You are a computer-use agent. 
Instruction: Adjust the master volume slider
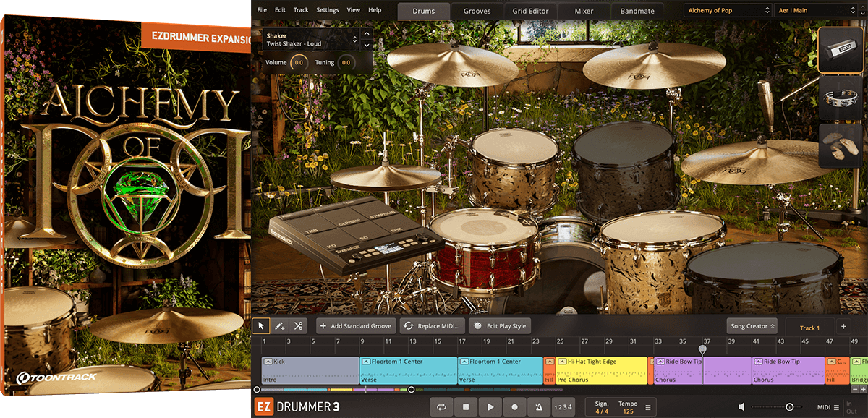[x=789, y=407]
